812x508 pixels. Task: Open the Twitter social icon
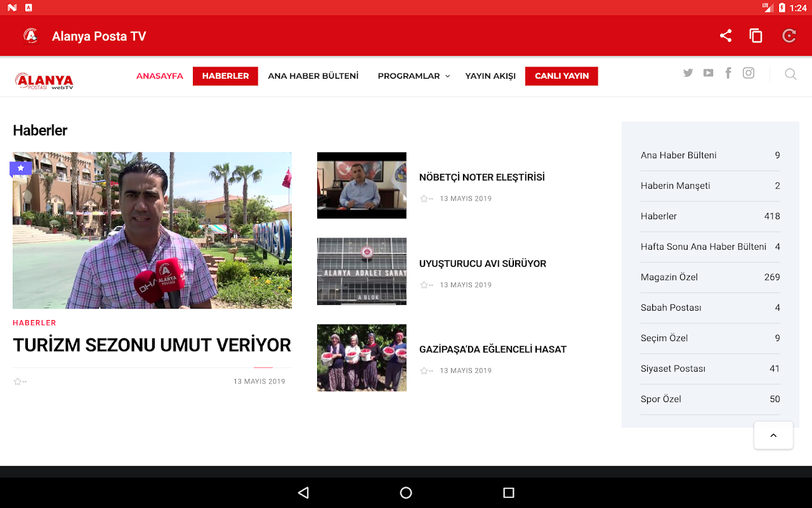point(688,73)
